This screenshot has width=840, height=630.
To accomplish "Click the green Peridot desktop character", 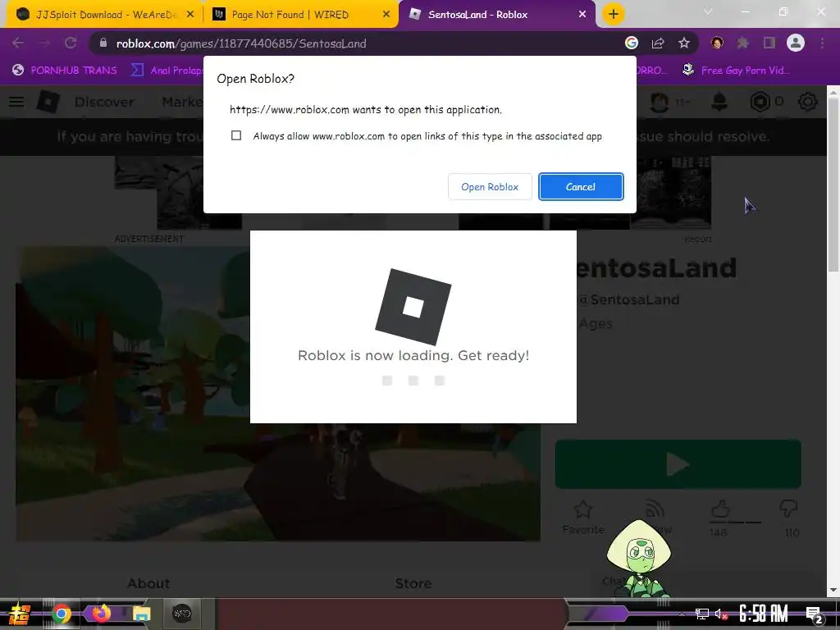I will [x=638, y=558].
